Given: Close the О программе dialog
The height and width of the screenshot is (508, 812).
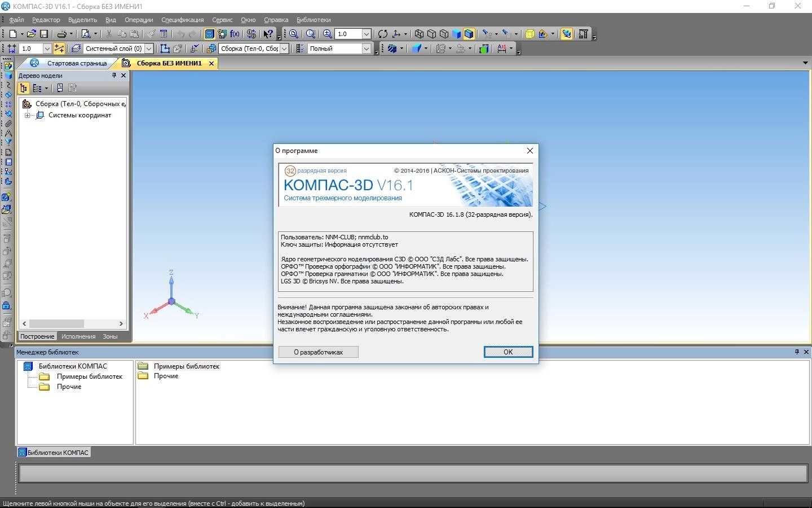Looking at the screenshot, I should click(529, 151).
